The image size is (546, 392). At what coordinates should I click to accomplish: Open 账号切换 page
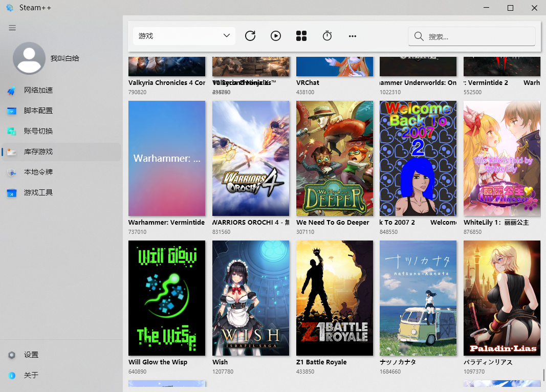click(x=61, y=131)
